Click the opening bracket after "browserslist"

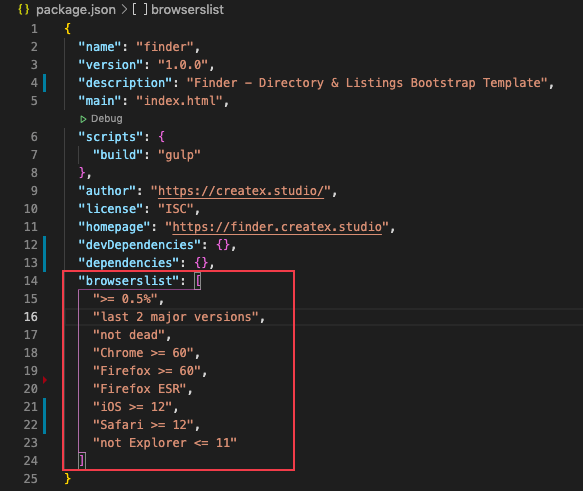click(198, 281)
